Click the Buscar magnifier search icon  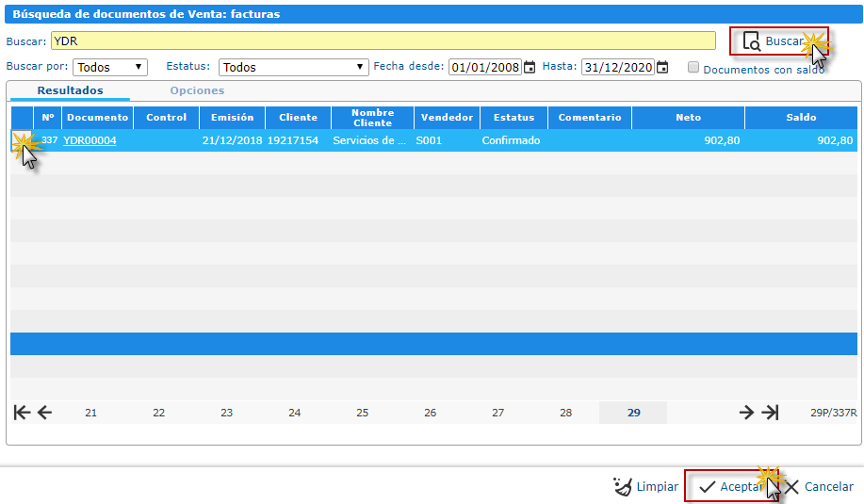[751, 41]
